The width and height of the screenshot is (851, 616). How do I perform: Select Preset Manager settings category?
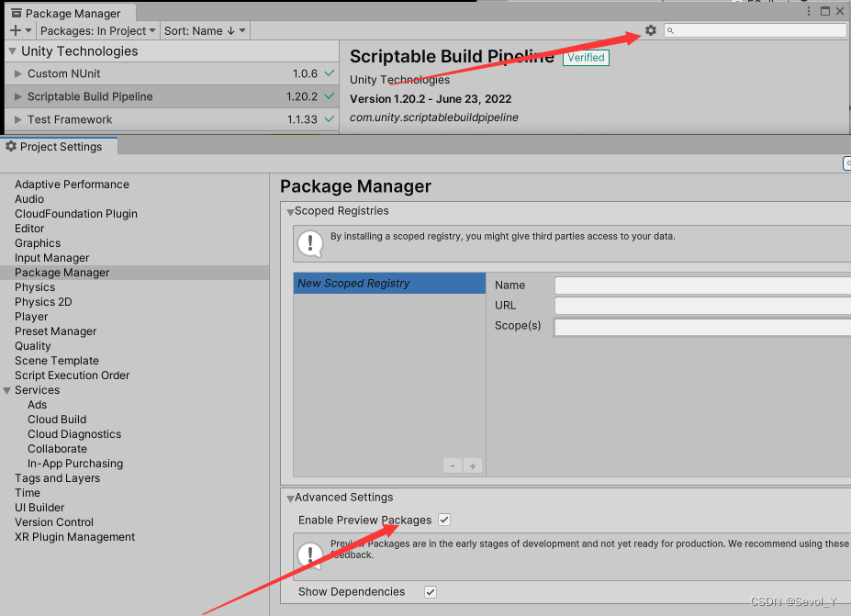[x=55, y=331]
